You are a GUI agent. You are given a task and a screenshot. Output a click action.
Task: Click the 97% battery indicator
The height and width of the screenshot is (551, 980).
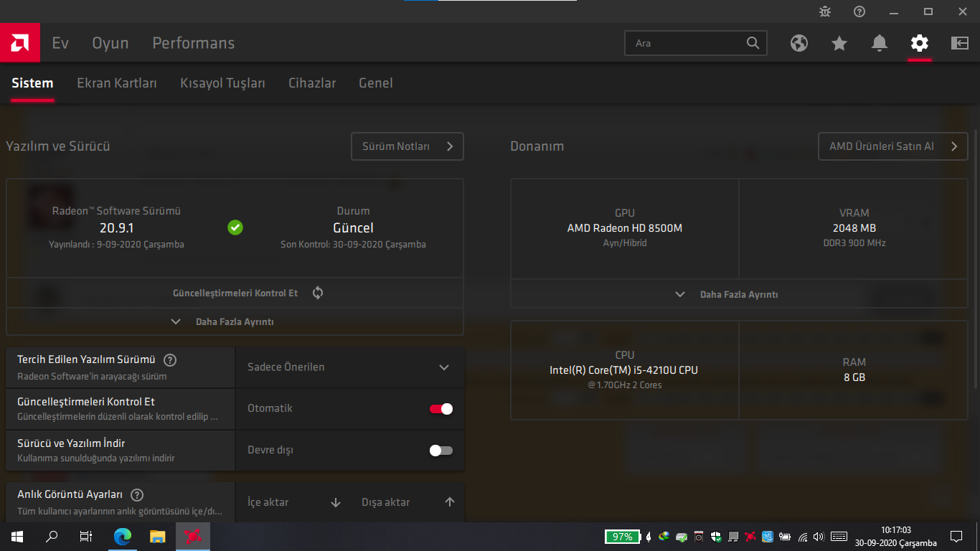click(x=623, y=537)
